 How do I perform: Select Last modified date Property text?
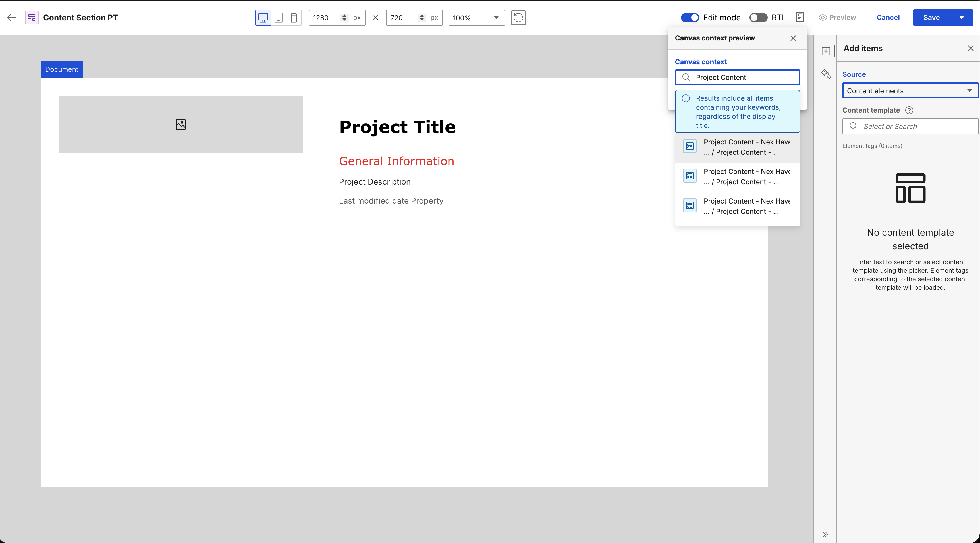(x=391, y=201)
